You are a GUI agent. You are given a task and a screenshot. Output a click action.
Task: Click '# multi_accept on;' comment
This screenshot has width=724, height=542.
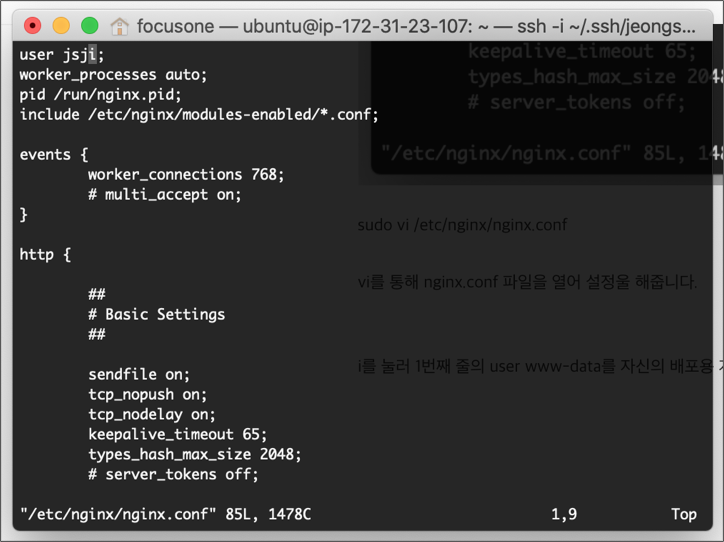[165, 195]
